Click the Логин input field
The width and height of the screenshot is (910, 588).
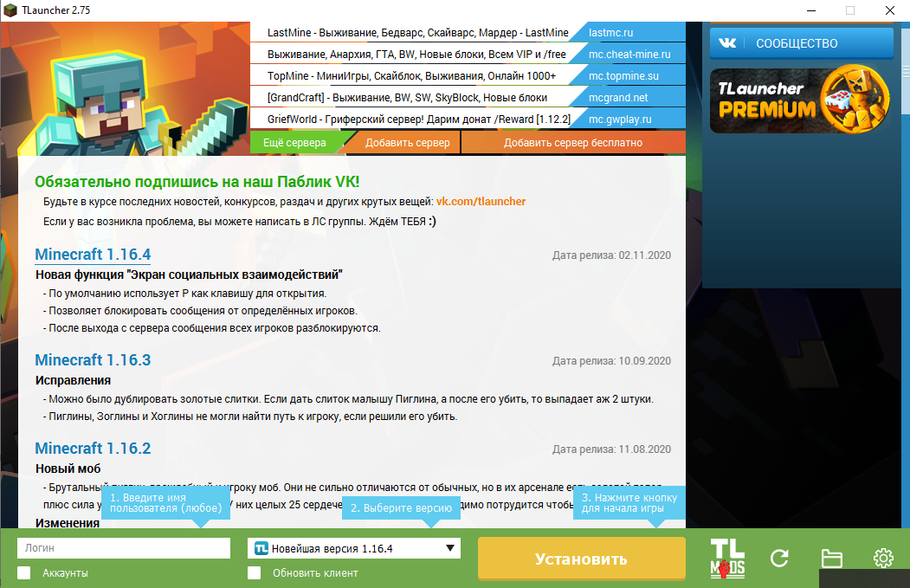point(124,548)
